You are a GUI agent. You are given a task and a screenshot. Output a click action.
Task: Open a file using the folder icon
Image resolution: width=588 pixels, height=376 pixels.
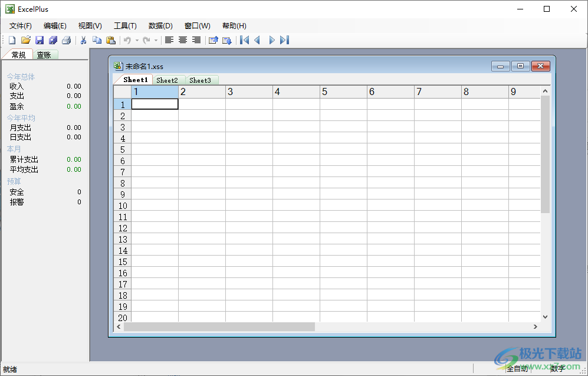click(x=25, y=40)
